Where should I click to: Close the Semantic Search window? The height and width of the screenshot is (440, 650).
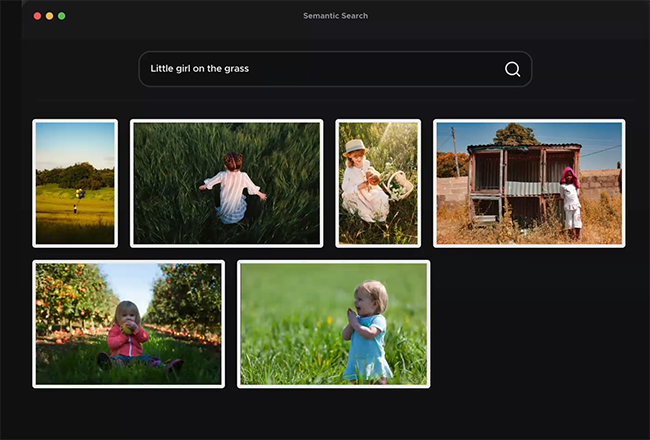(x=37, y=16)
